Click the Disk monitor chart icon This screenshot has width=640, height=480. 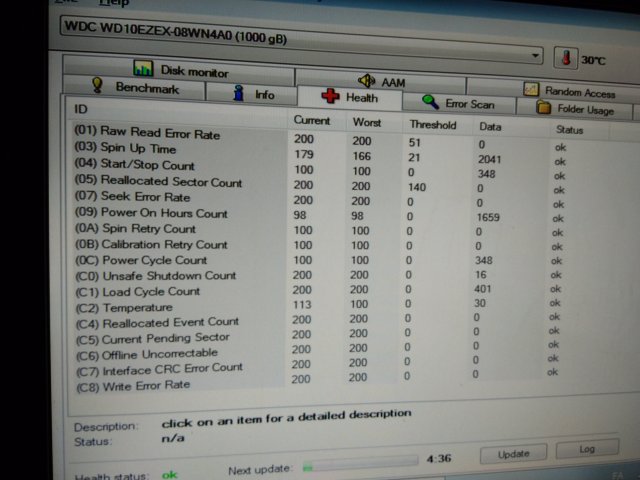[x=144, y=70]
